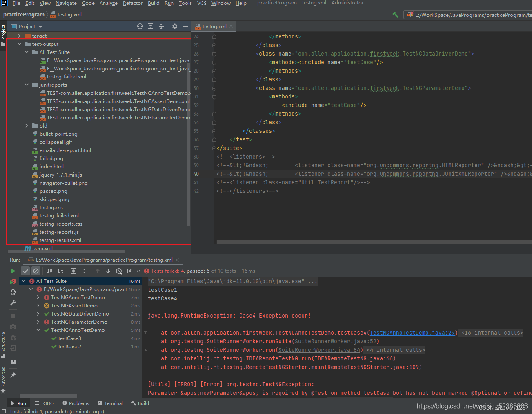532x414 pixels.
Task: Toggle Show Ignored tests button
Action: [x=36, y=271]
